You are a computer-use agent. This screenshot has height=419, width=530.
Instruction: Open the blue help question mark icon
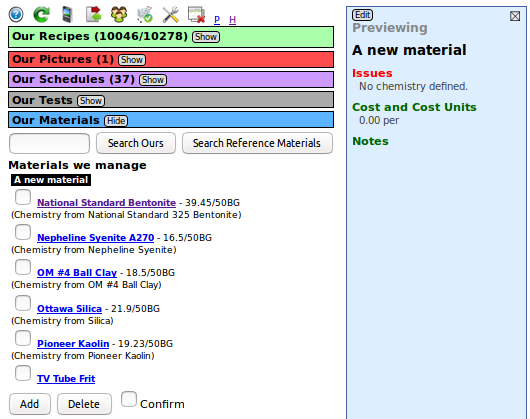(16, 15)
